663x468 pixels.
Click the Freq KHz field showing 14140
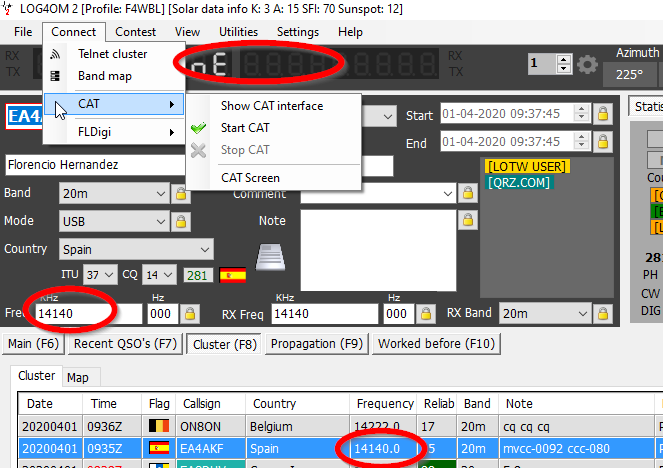pyautogui.click(x=89, y=314)
